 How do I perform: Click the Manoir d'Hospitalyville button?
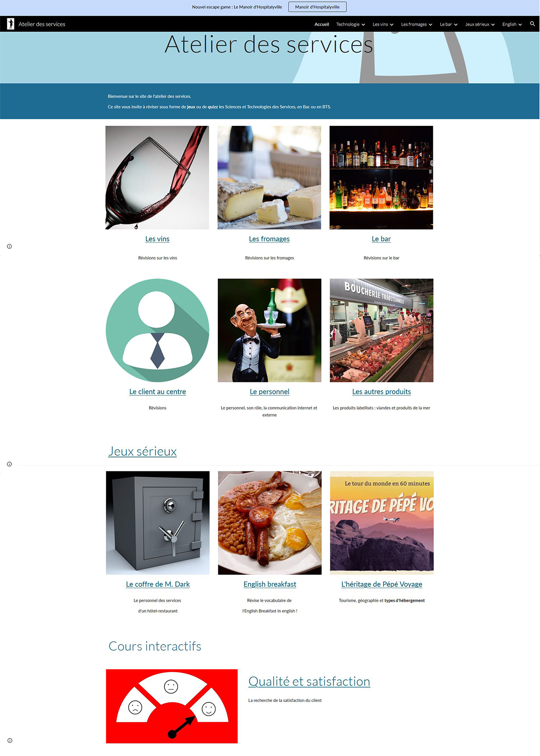317,7
